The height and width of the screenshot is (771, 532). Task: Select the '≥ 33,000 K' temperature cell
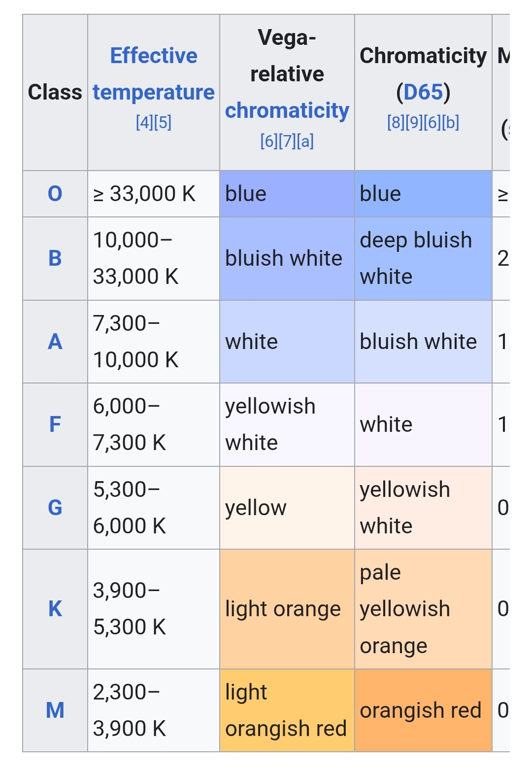154,194
